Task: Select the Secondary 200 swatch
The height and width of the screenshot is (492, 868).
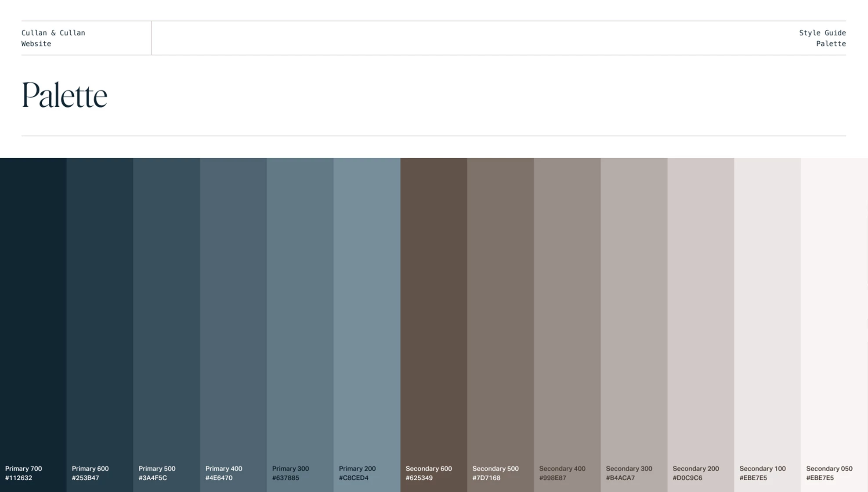Action: pyautogui.click(x=701, y=307)
